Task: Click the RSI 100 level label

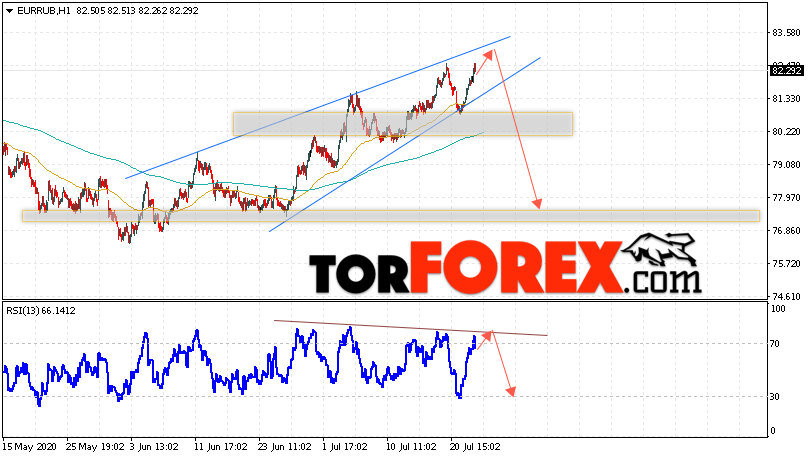Action: pyautogui.click(x=778, y=309)
